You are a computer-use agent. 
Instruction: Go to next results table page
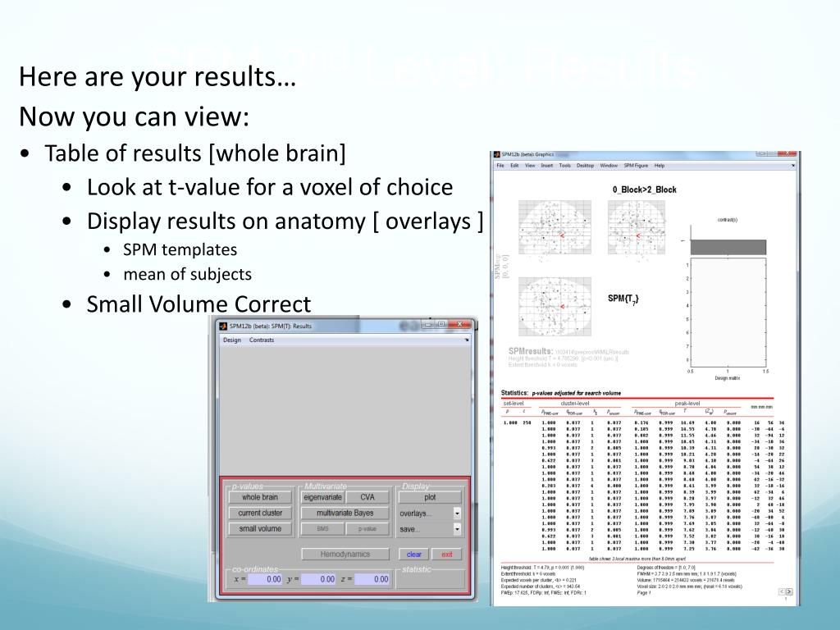coord(789,591)
